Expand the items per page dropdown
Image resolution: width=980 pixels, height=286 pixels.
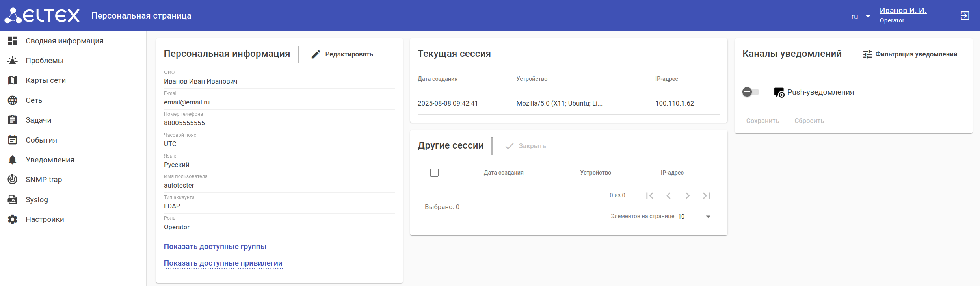click(x=694, y=217)
